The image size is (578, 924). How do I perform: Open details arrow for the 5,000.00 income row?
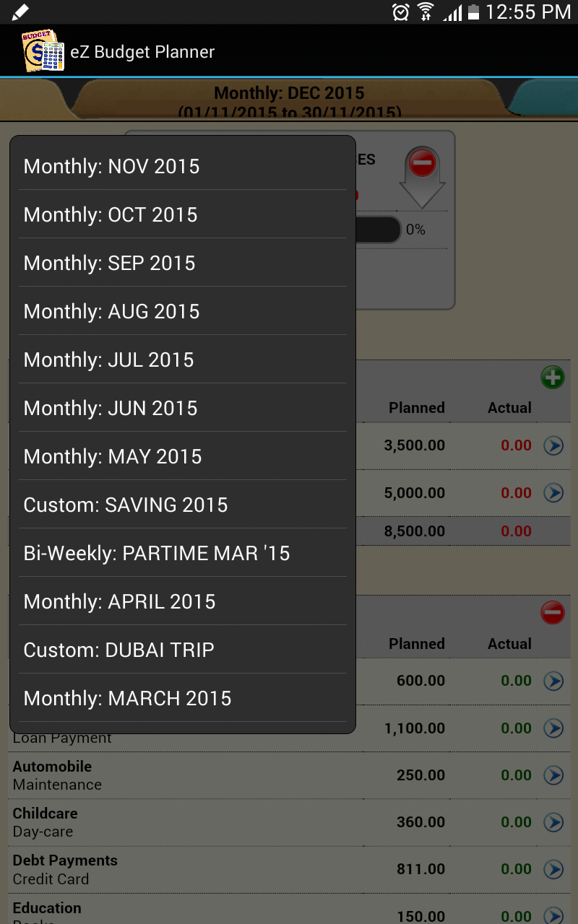pyautogui.click(x=553, y=493)
